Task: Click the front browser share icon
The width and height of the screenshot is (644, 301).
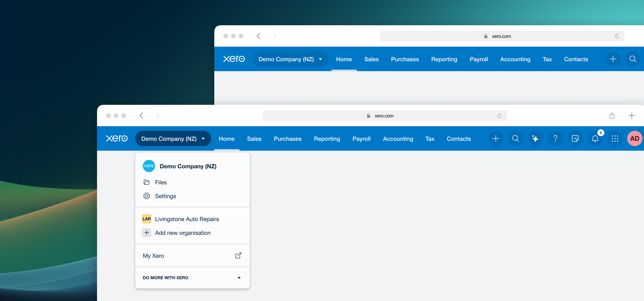Action: [612, 115]
